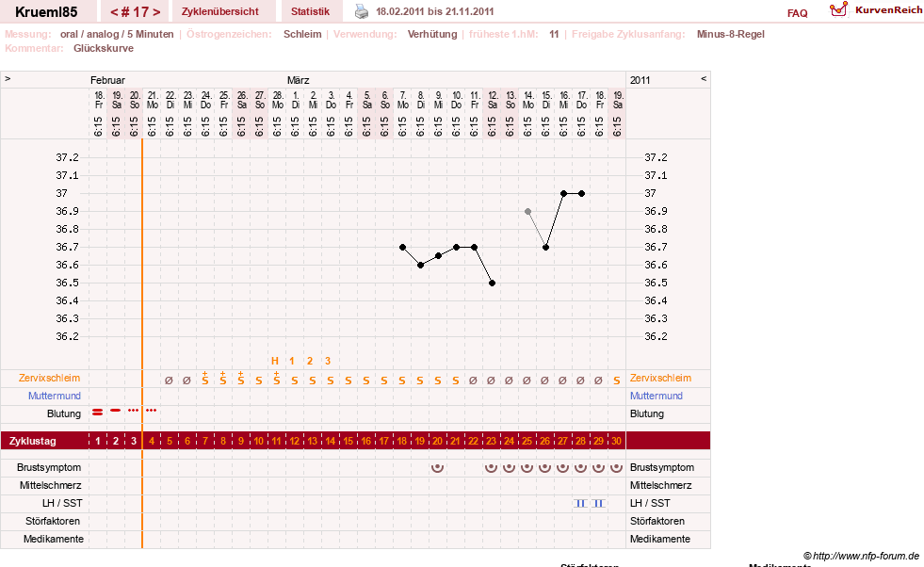
Task: Click the 'oral / analog / 5 Minuten' measurement value
Action: coord(117,34)
